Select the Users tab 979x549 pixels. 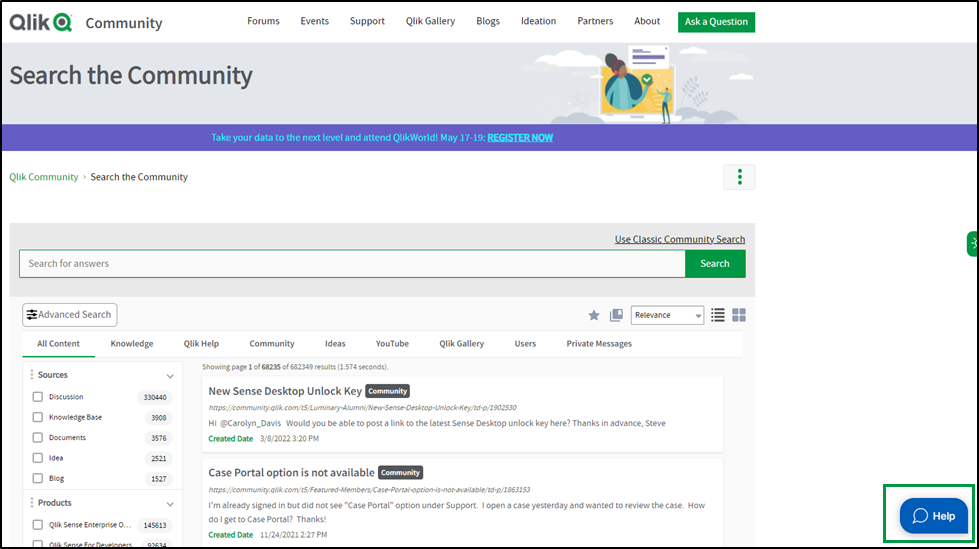[525, 344]
